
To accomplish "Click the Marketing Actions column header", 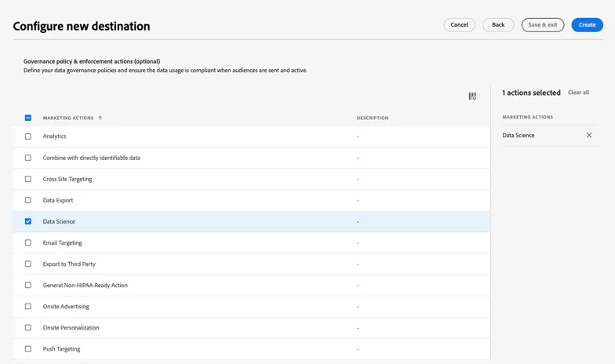I will point(68,118).
